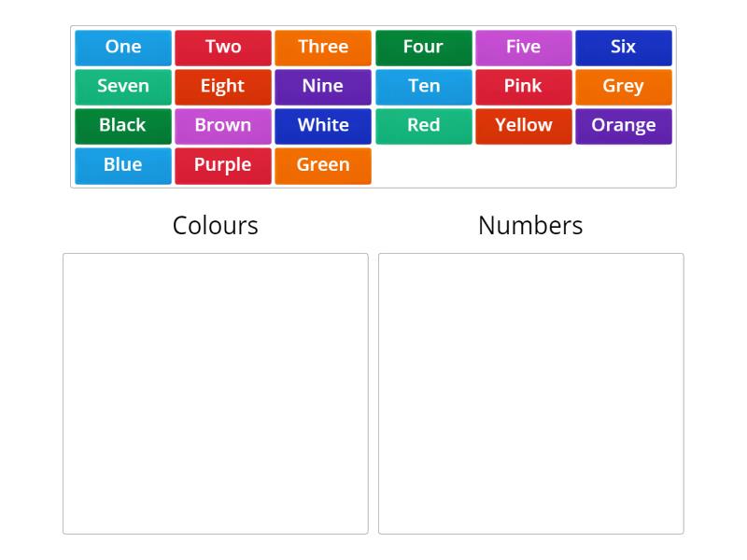The width and height of the screenshot is (747, 560).
Task: Select the "Two" tile
Action: point(223,47)
